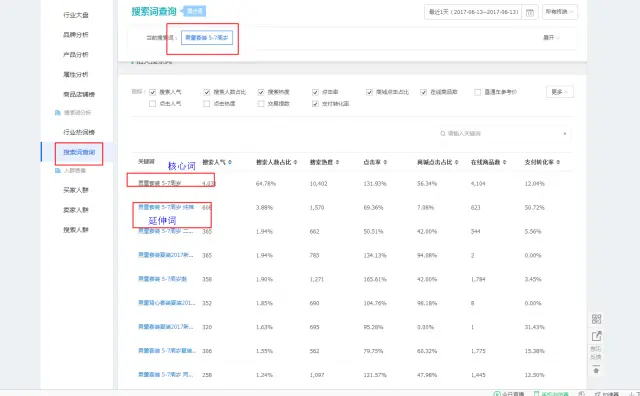Click the 搜索词分析 sidebar section heading
Viewport: 640px width, 396px height.
(78, 113)
